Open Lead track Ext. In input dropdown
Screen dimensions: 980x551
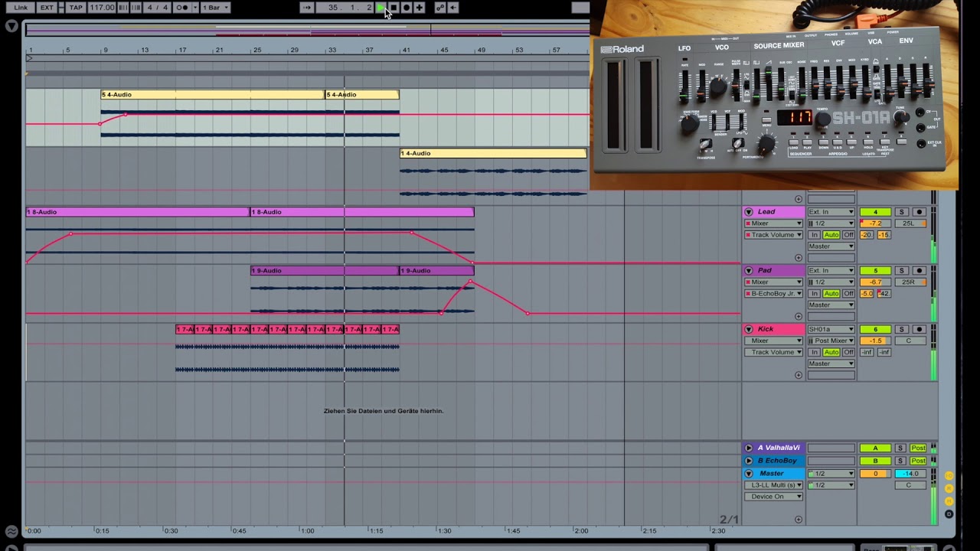point(831,212)
